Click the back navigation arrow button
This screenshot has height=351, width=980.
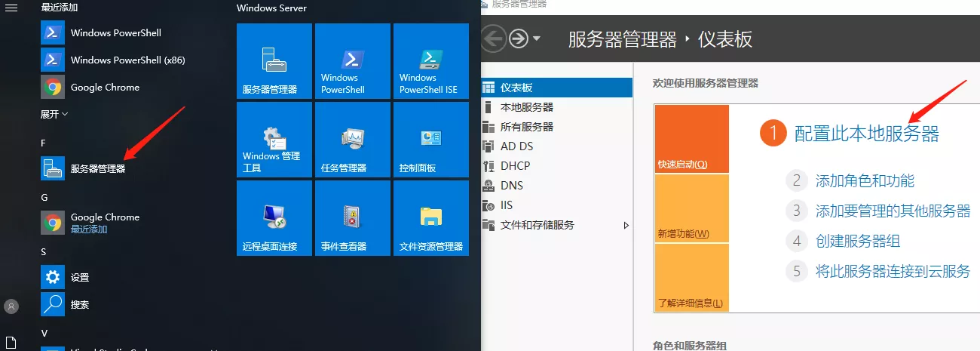point(493,38)
